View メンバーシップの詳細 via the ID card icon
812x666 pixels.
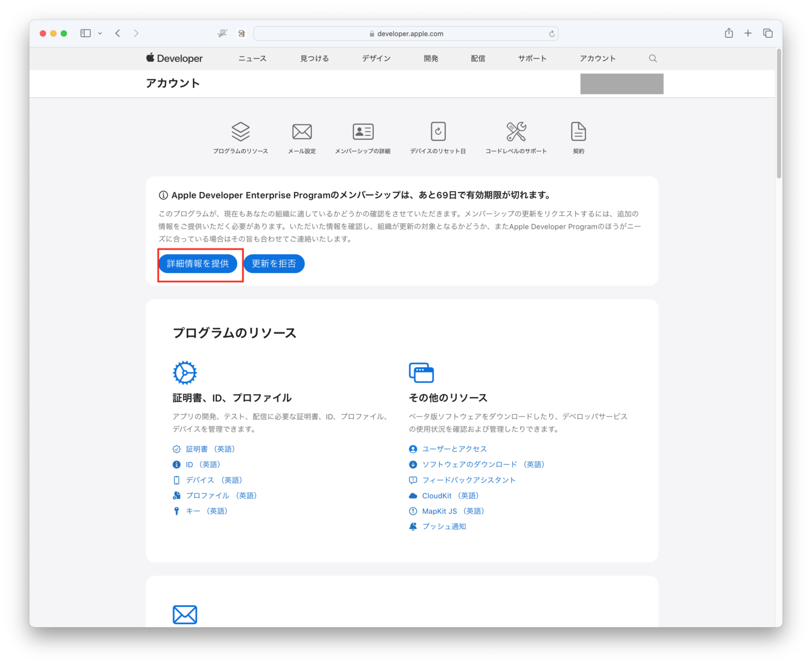click(362, 132)
